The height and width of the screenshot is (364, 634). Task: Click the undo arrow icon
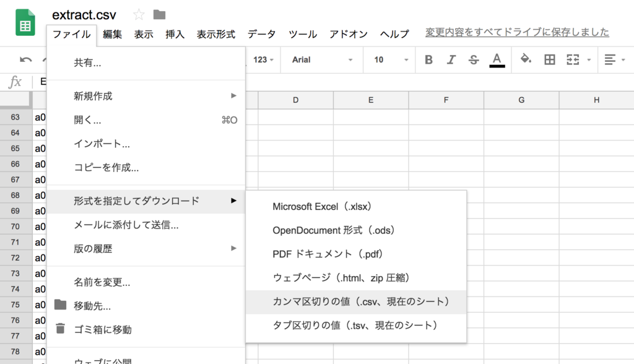coord(25,60)
